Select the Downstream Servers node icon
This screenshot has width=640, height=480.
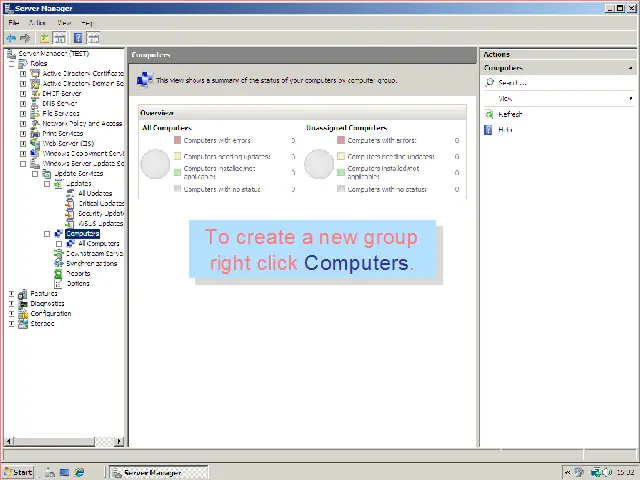coord(59,253)
